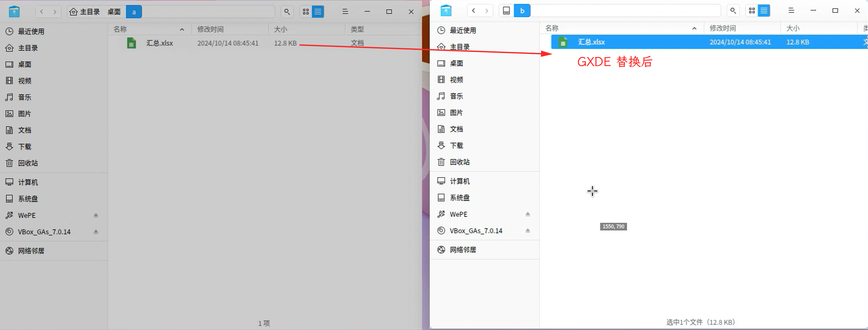868x330 pixels.
Task: Click search icon in left file manager
Action: [287, 12]
